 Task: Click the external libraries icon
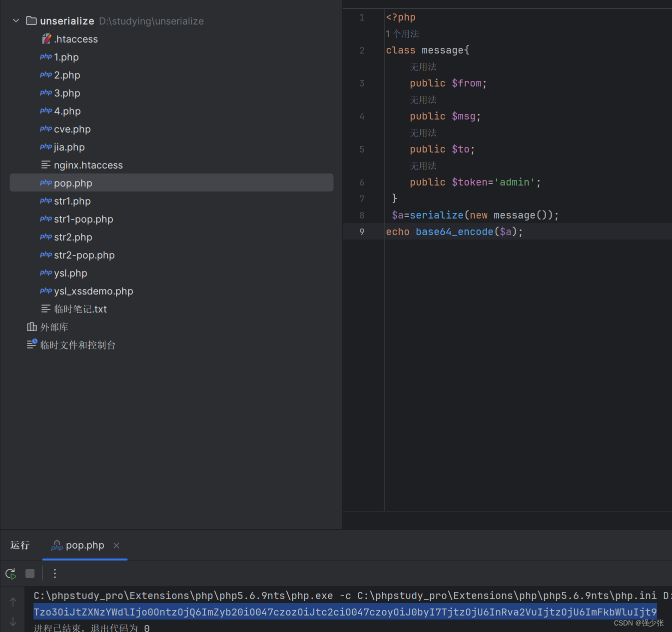pyautogui.click(x=31, y=326)
